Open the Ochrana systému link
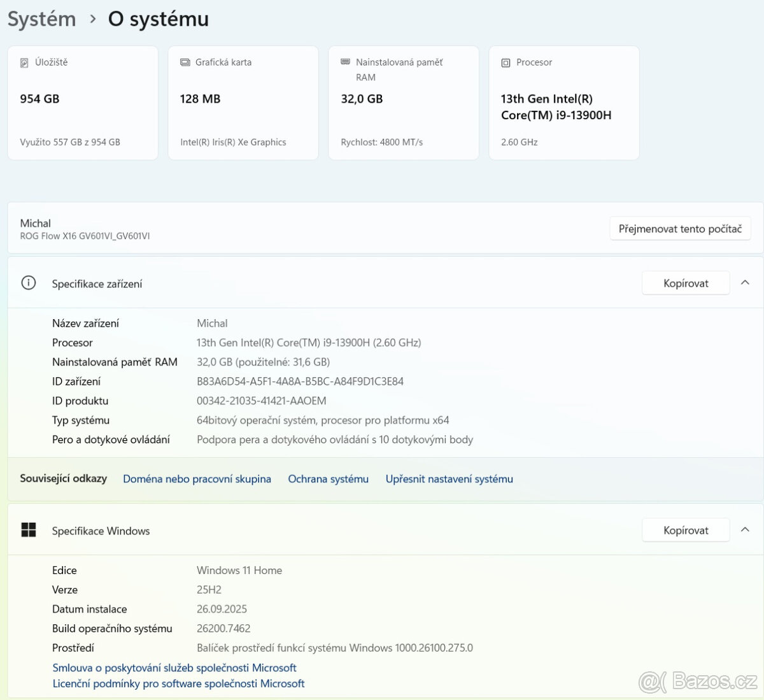The height and width of the screenshot is (700, 764). pos(328,479)
